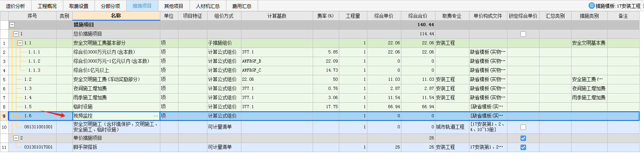Click 城市轨道工程 cell
Screen dimensions: 644x162
(452, 127)
